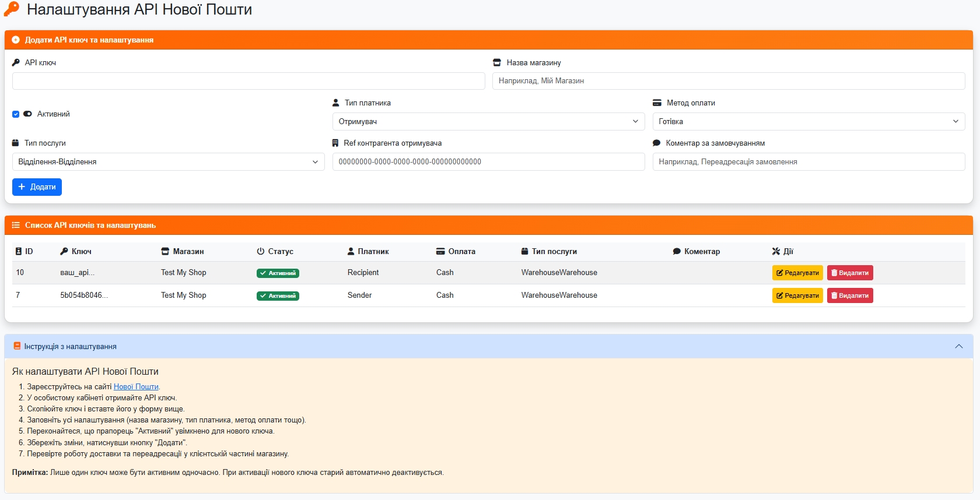Open the Метод оплати dropdown
This screenshot has height=500, width=980.
(x=808, y=121)
